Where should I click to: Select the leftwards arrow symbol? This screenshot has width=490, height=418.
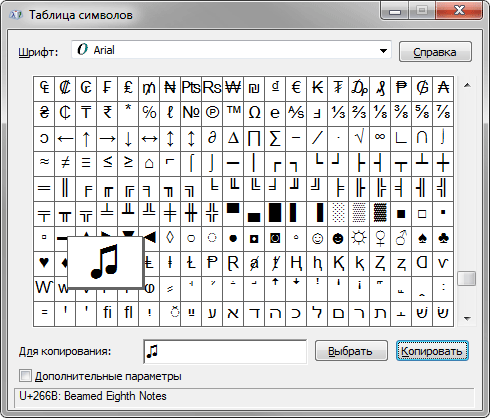(x=65, y=139)
